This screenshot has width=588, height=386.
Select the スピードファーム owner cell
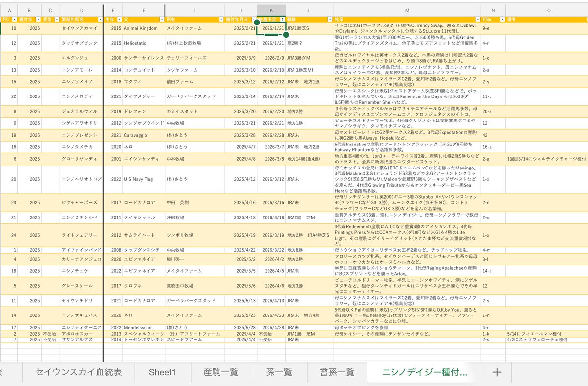click(194, 339)
